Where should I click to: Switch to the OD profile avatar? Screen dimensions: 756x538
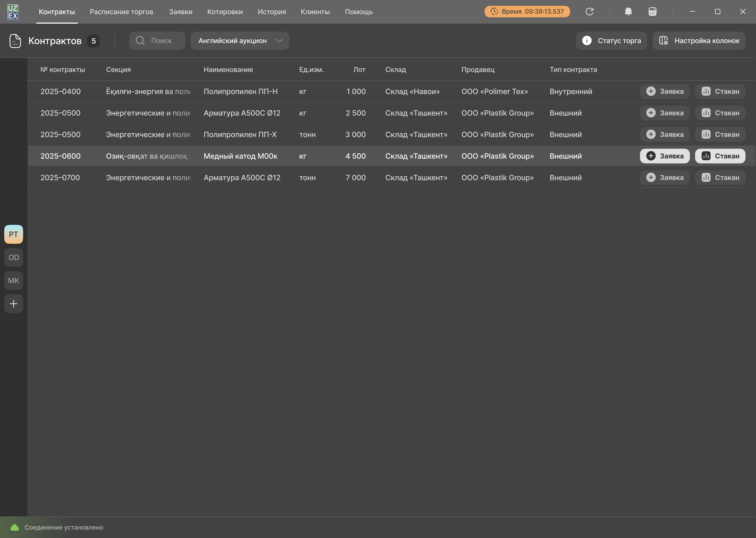(x=14, y=257)
